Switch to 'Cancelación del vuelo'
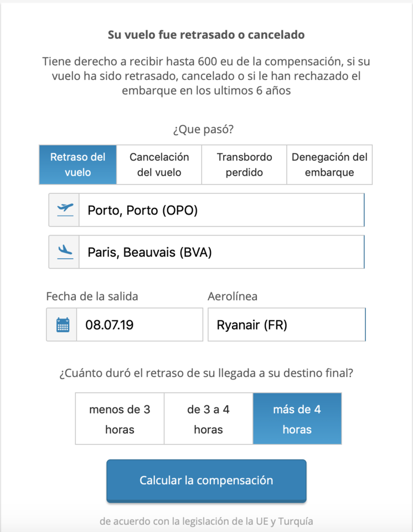 coord(159,165)
